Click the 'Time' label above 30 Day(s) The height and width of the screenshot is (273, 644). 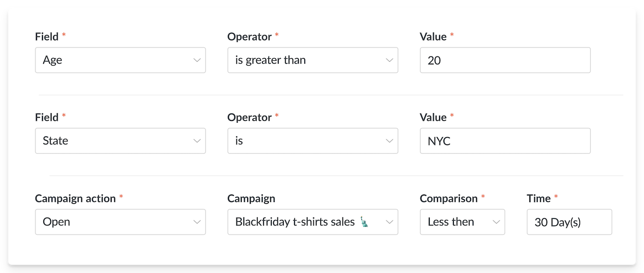click(x=538, y=198)
